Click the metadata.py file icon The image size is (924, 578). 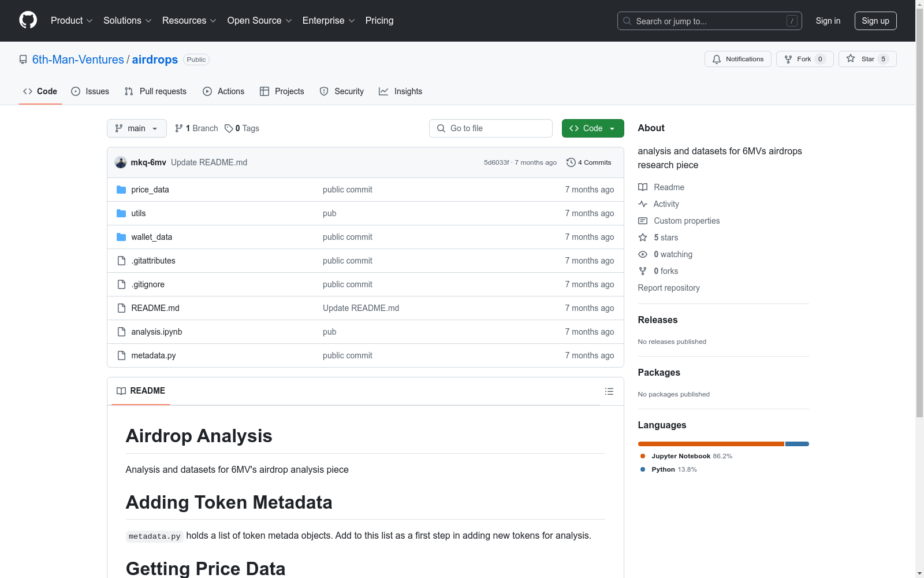(x=121, y=355)
